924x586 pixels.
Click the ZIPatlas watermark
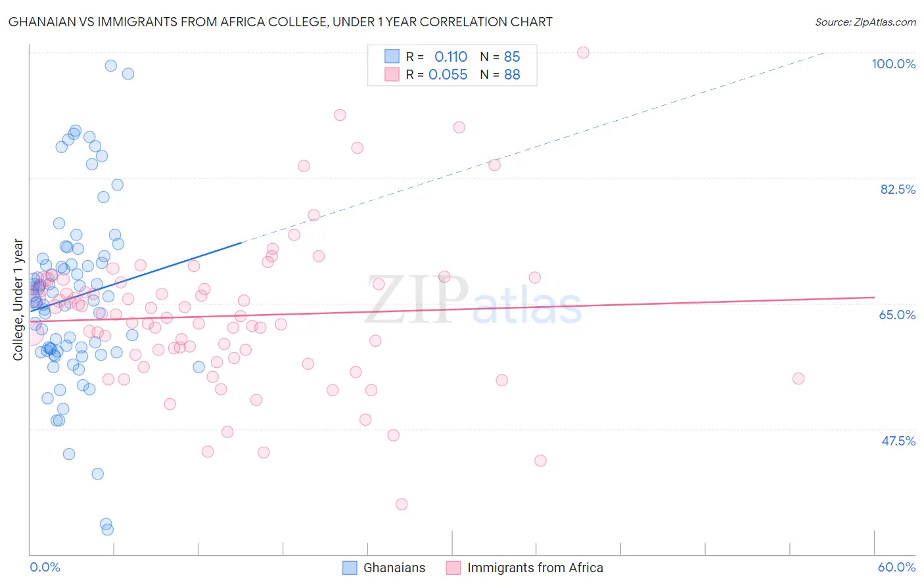pos(473,300)
